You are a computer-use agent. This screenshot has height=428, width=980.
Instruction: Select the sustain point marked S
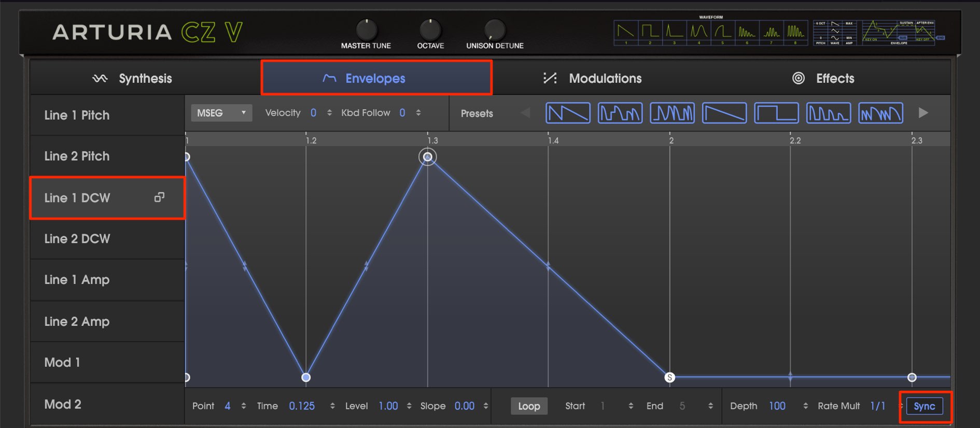click(669, 377)
